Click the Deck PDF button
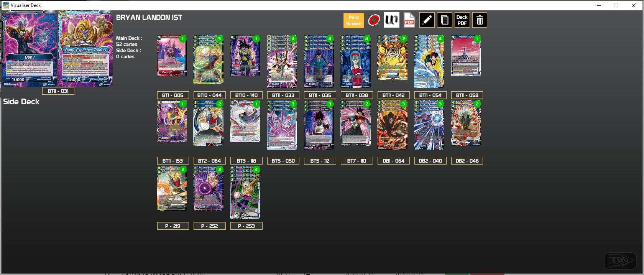This screenshot has height=275, width=644. 462,20
